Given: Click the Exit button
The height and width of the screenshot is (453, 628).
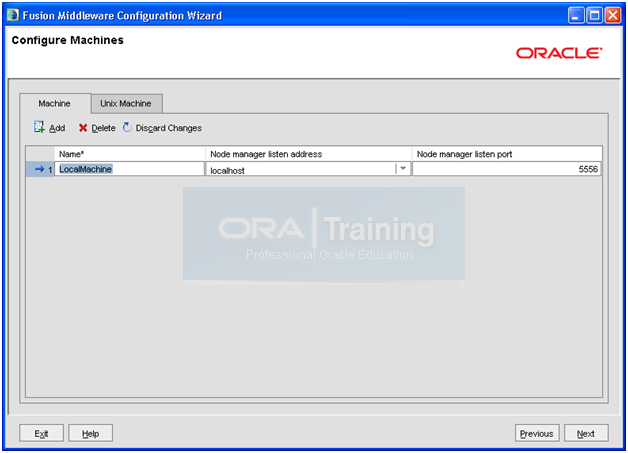Looking at the screenshot, I should click(x=41, y=433).
